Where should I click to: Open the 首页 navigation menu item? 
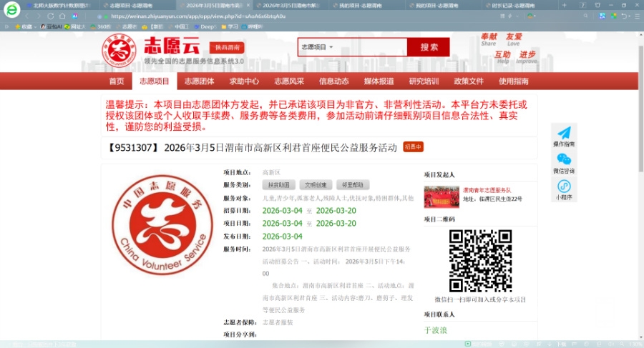click(x=117, y=81)
